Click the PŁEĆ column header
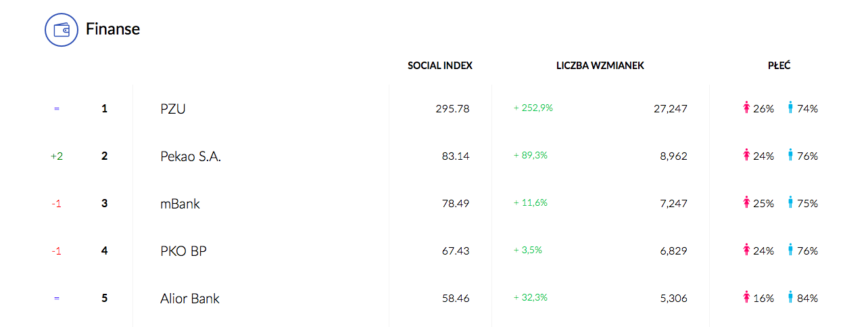The image size is (868, 327). [x=779, y=66]
